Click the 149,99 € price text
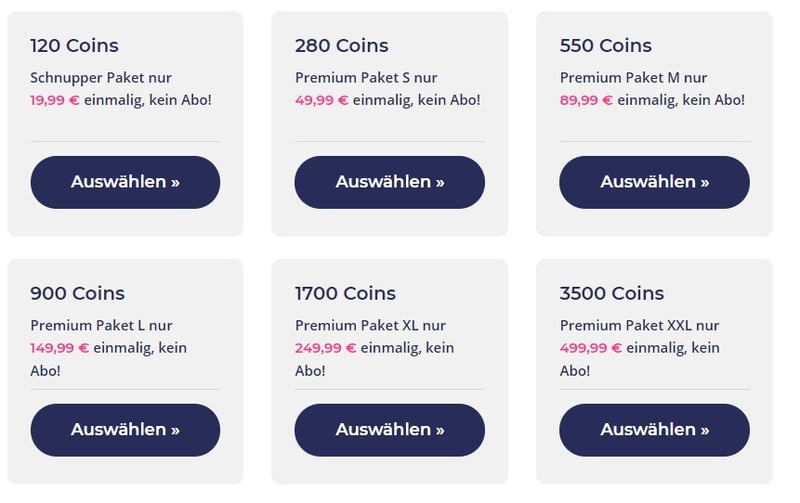Image resolution: width=800 pixels, height=503 pixels. tap(60, 348)
